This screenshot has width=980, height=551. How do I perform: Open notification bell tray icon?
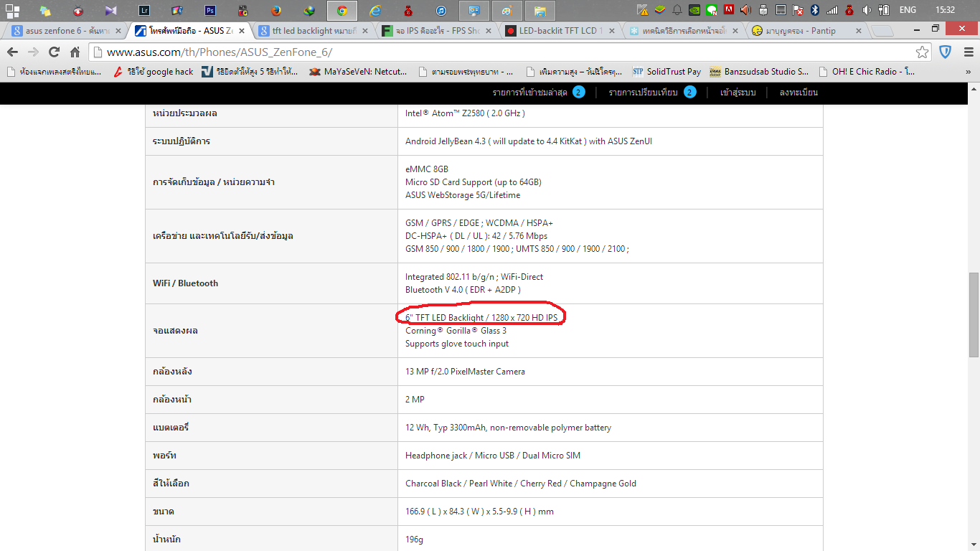[x=677, y=10]
